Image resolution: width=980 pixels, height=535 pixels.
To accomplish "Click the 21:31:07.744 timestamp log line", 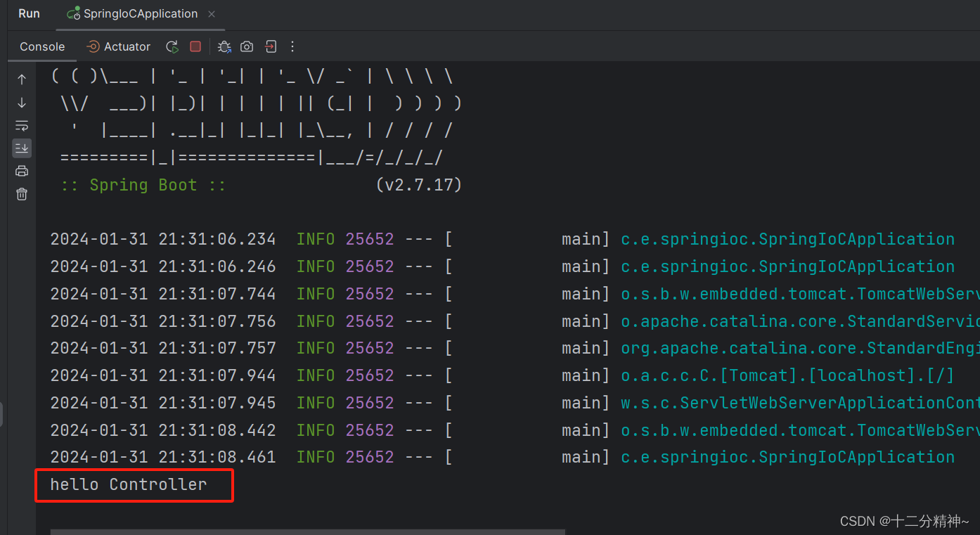I will 515,294.
